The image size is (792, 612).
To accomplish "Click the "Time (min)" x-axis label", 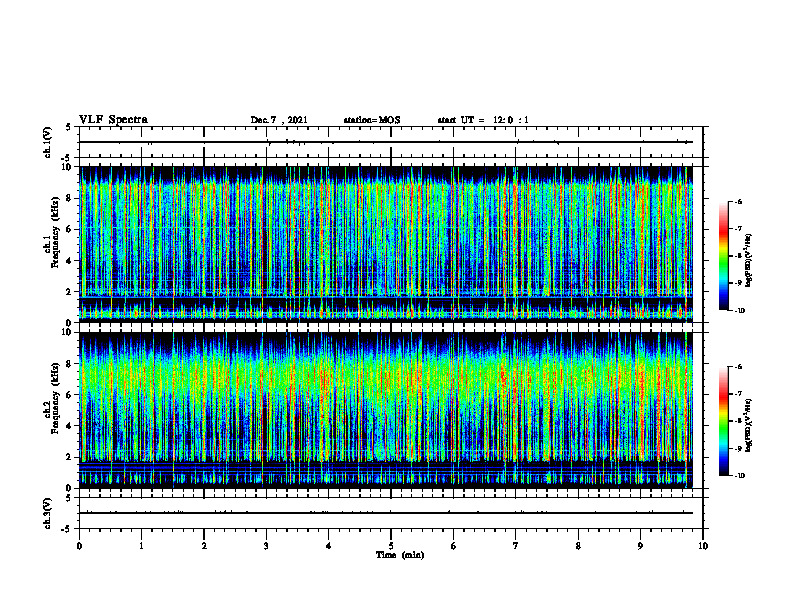I will (x=400, y=555).
